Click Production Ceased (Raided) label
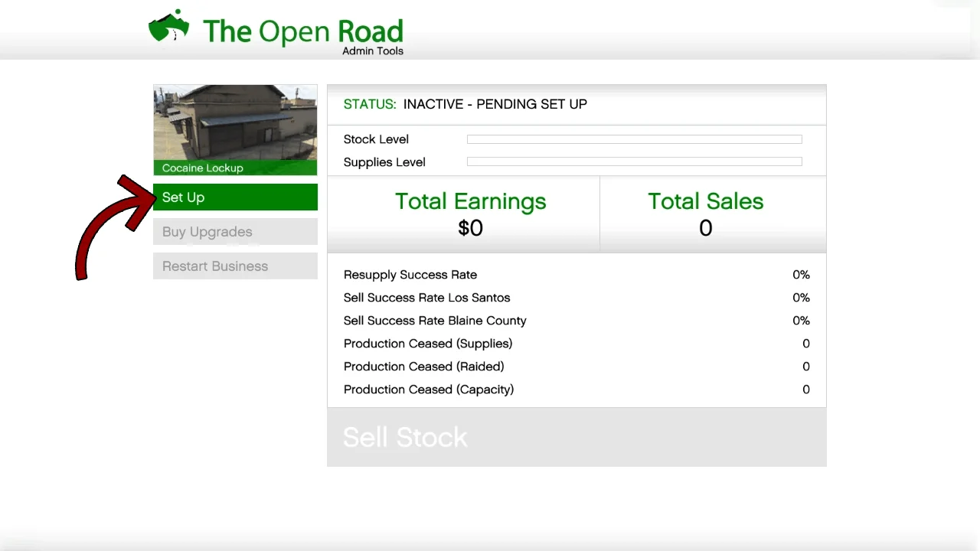 pos(423,367)
